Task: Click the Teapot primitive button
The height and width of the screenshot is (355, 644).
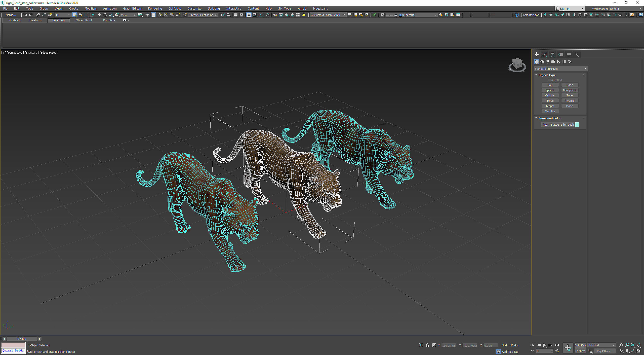Action: pyautogui.click(x=550, y=106)
